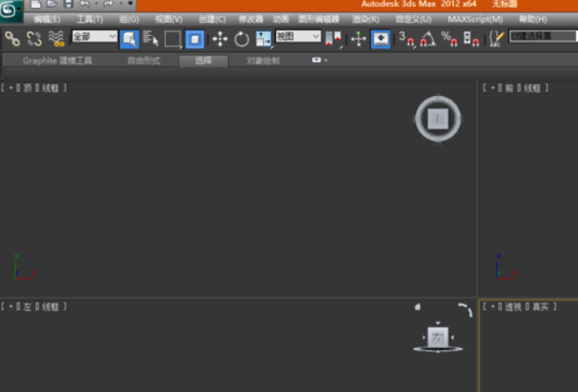Open the 视图 reference coordinate dropdown
This screenshot has width=578, height=392.
299,37
